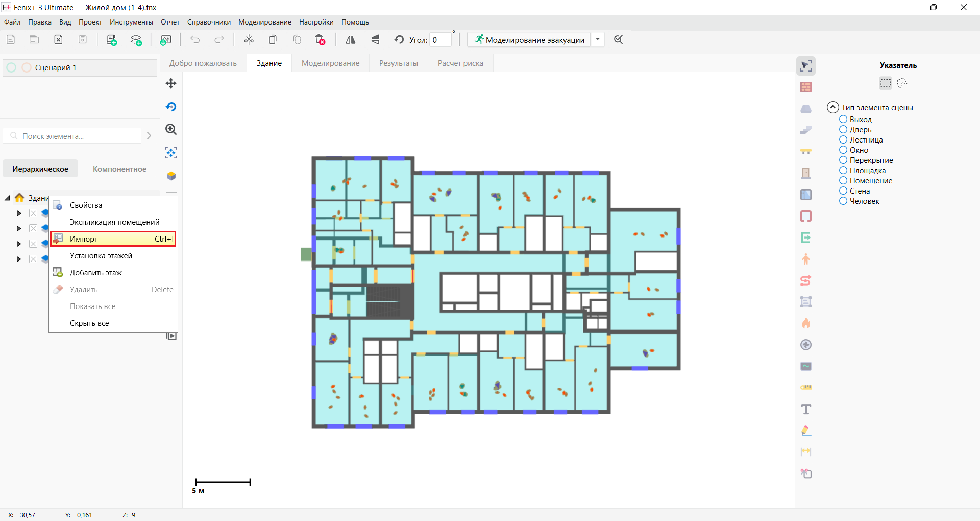This screenshot has width=980, height=521.
Task: Collapse the Тип элемента сцены section
Action: pyautogui.click(x=832, y=107)
